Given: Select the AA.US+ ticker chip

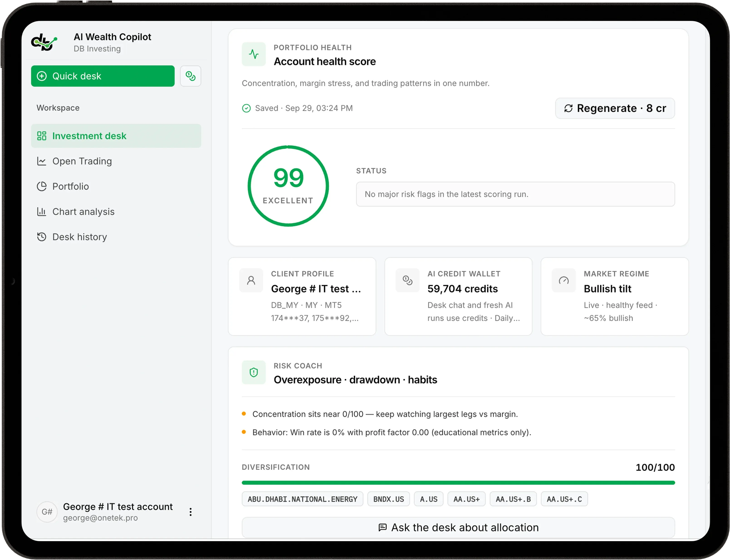Looking at the screenshot, I should point(467,499).
